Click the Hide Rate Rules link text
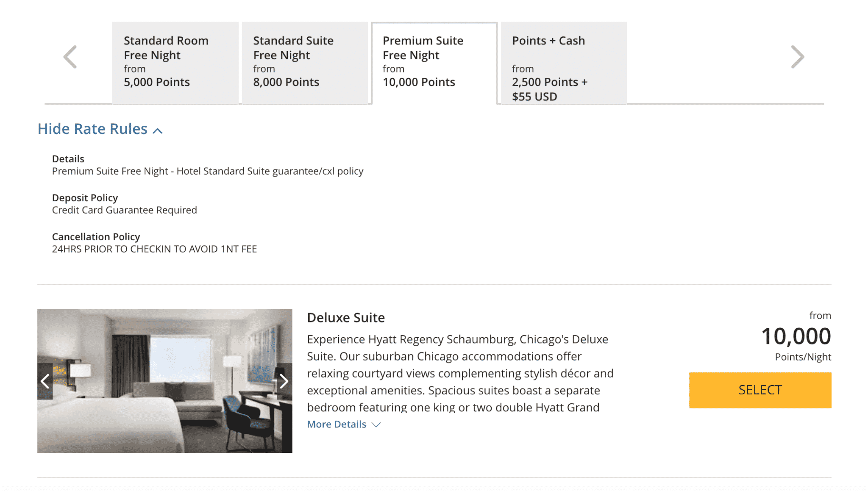This screenshot has width=868, height=491. tap(92, 129)
